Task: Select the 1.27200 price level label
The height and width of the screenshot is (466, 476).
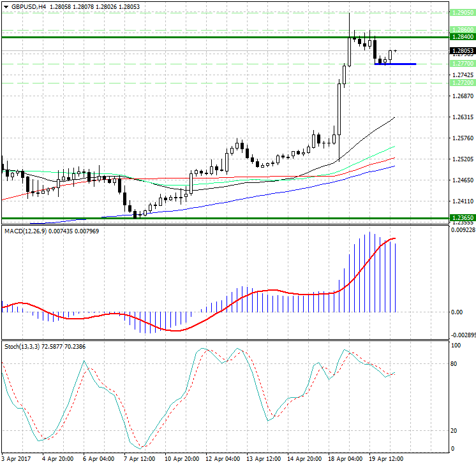Action: pos(461,83)
